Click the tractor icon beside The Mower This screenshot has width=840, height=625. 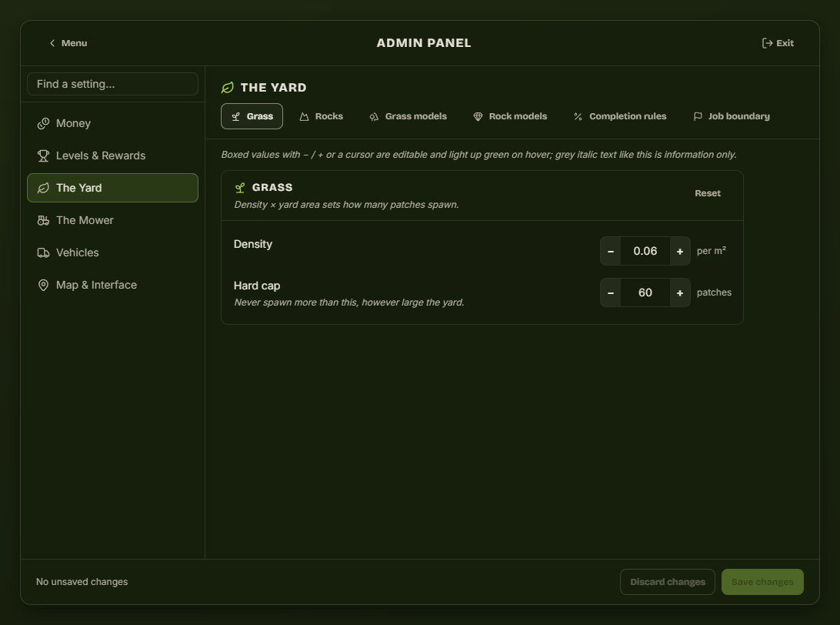43,220
